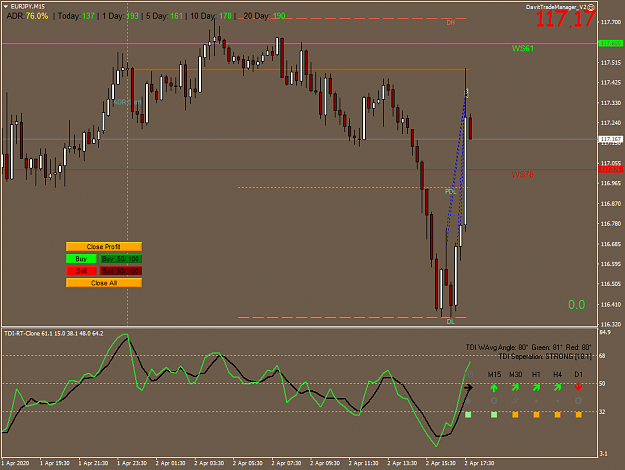The height and width of the screenshot is (470, 625).
Task: Click the gray ring icon under M15
Action: coord(494,401)
